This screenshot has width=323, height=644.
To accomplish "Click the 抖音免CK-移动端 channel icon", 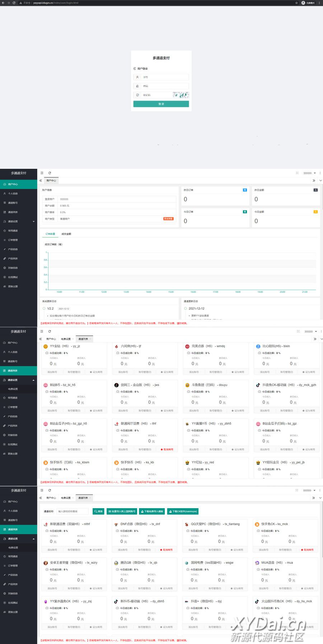I will [258, 385].
